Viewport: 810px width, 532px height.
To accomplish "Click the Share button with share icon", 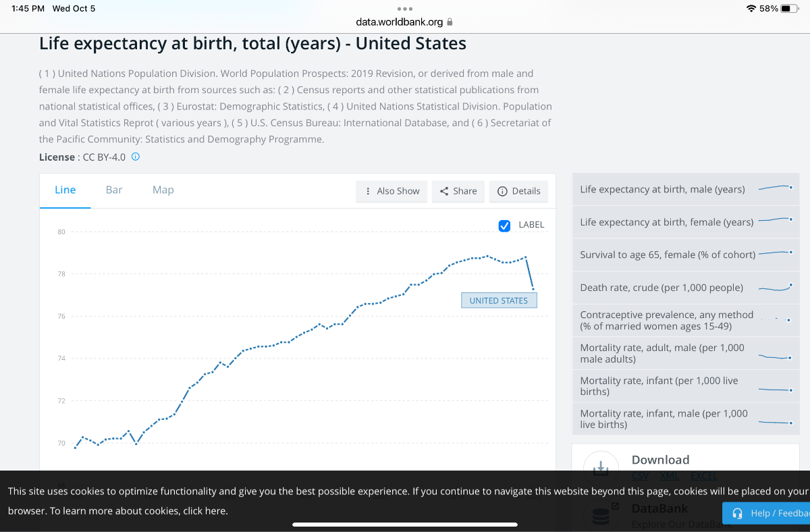I will [458, 191].
